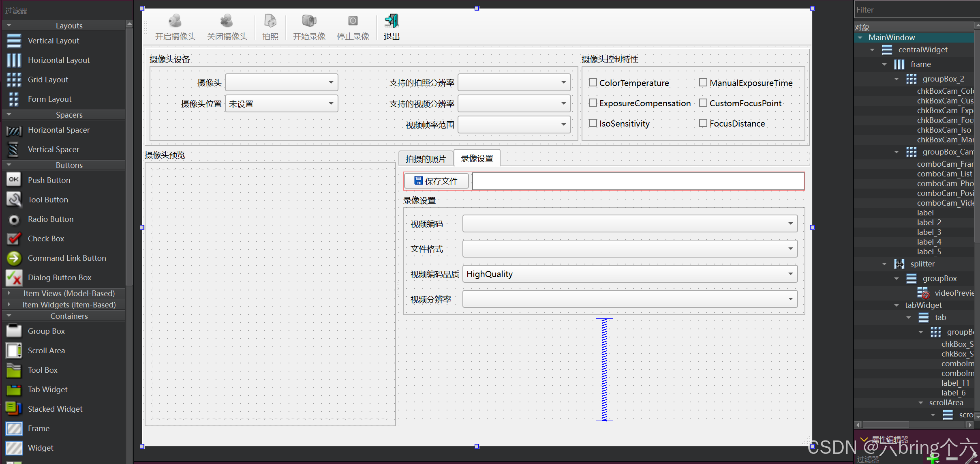Image resolution: width=980 pixels, height=464 pixels.
Task: Toggle the IsoSensitivity checkbox
Action: click(593, 123)
